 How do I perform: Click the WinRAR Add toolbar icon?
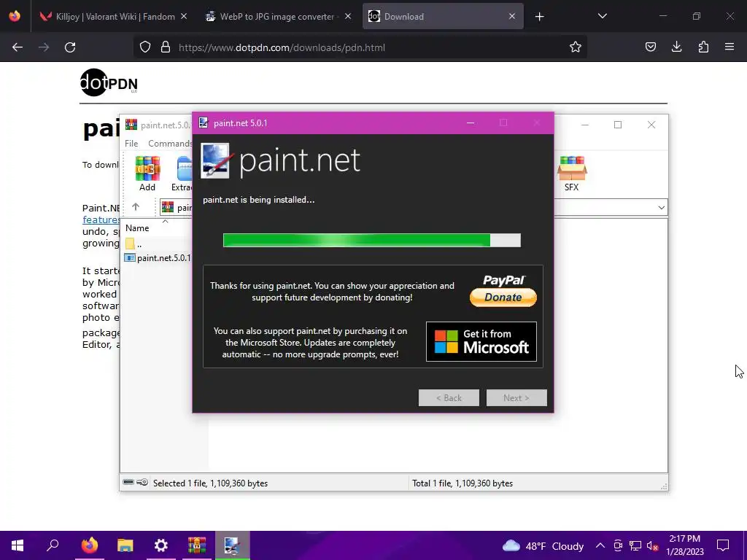147,174
